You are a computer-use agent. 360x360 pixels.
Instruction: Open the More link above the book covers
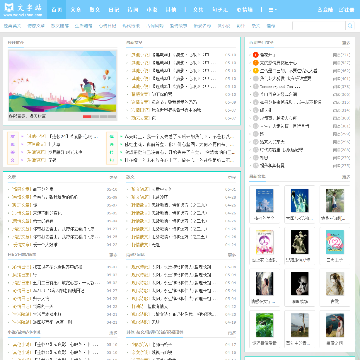click(346, 176)
